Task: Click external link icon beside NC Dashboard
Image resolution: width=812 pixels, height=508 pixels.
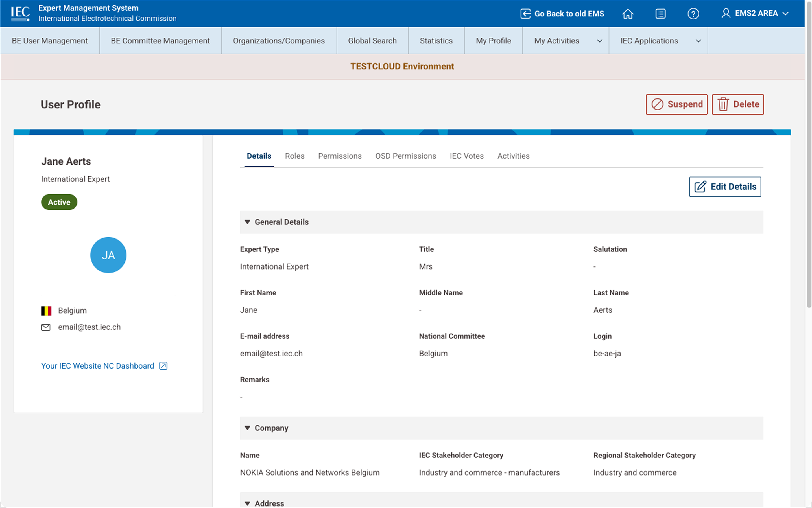Action: (x=163, y=366)
